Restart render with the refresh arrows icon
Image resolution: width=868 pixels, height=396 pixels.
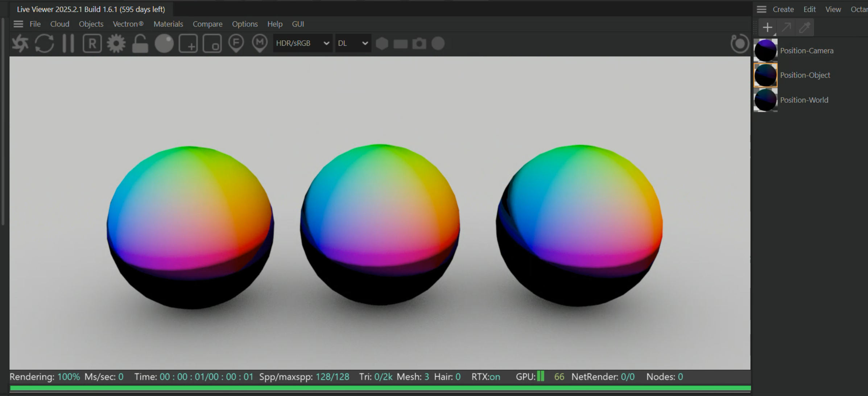pos(44,44)
